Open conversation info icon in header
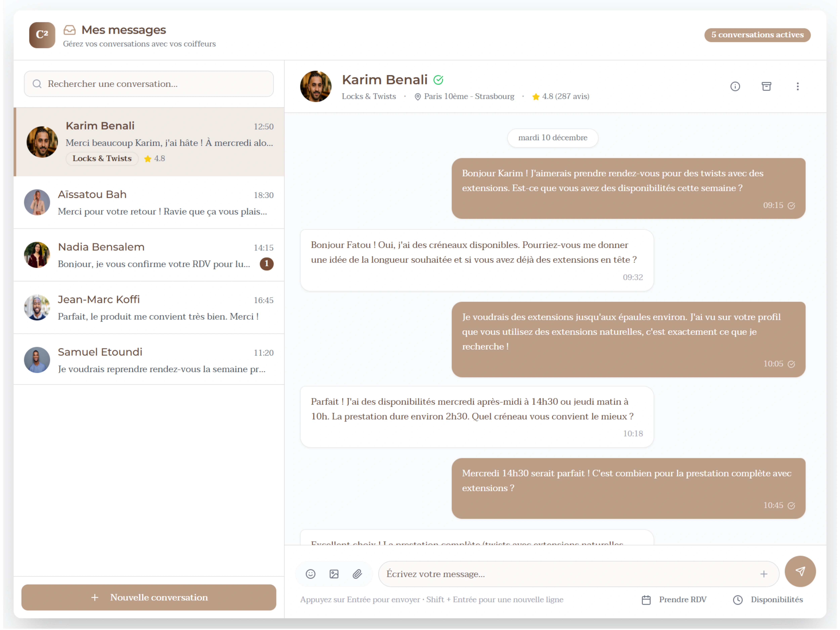The width and height of the screenshot is (840, 630). pyautogui.click(x=735, y=87)
